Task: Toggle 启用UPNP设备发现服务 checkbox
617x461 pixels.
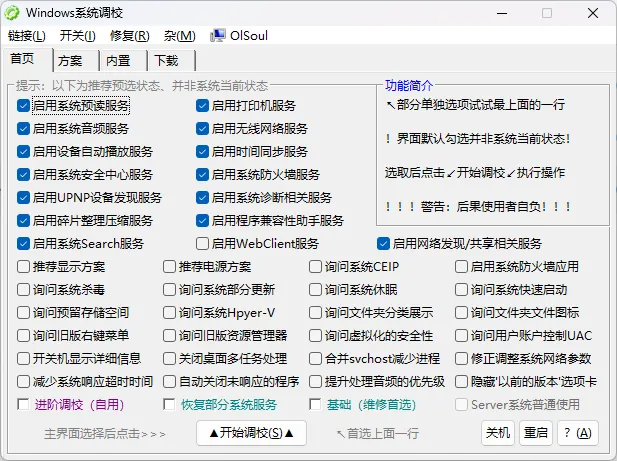Action: click(24, 197)
